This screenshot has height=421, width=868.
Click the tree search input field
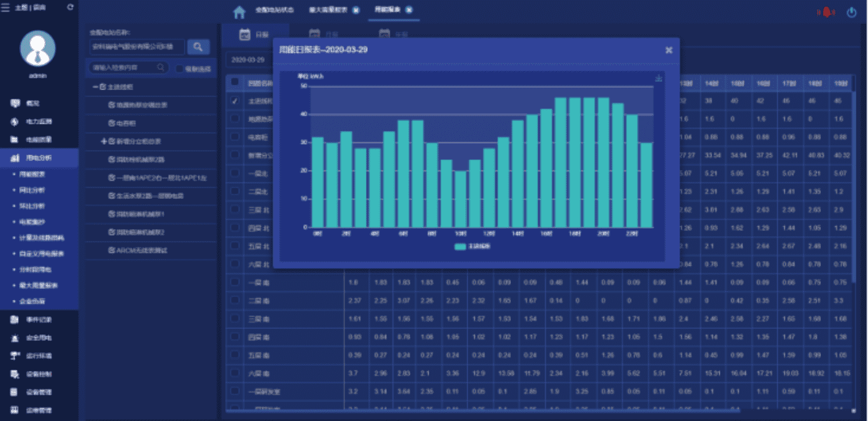click(123, 68)
